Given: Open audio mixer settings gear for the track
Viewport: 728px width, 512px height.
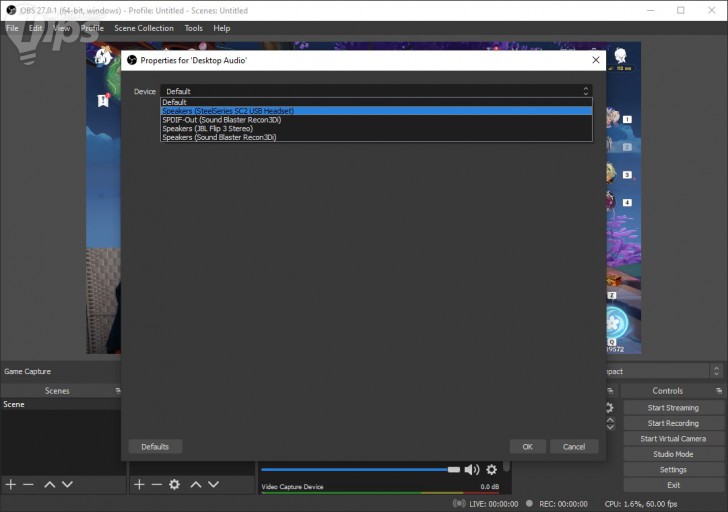Looking at the screenshot, I should pyautogui.click(x=492, y=470).
